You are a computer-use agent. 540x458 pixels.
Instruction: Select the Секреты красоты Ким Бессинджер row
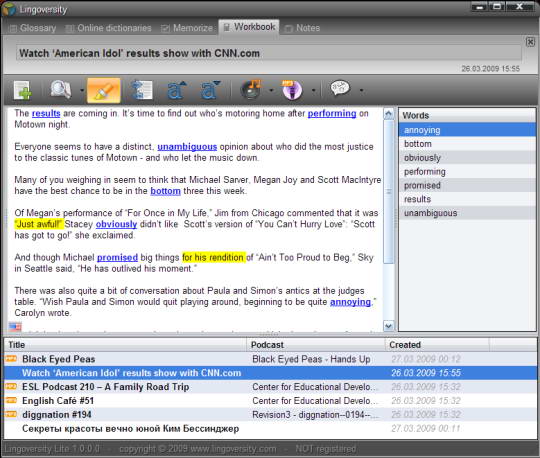[x=270, y=428]
